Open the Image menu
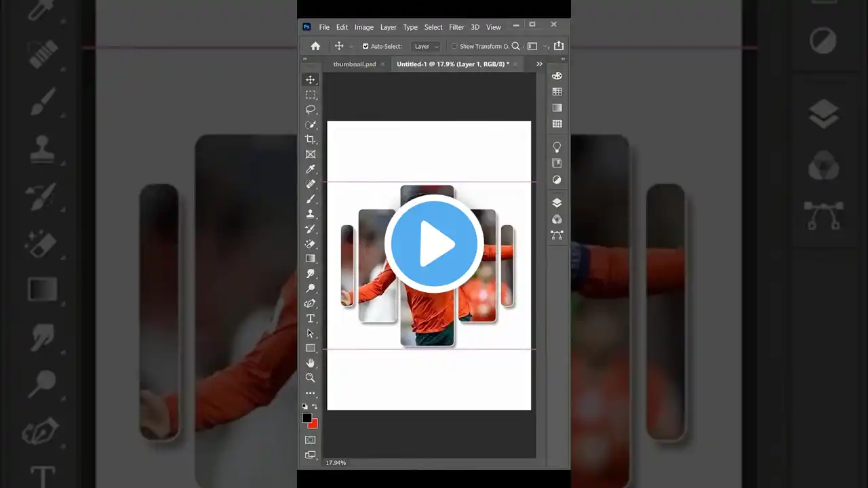Screen dimensions: 868x488 pos(364,27)
